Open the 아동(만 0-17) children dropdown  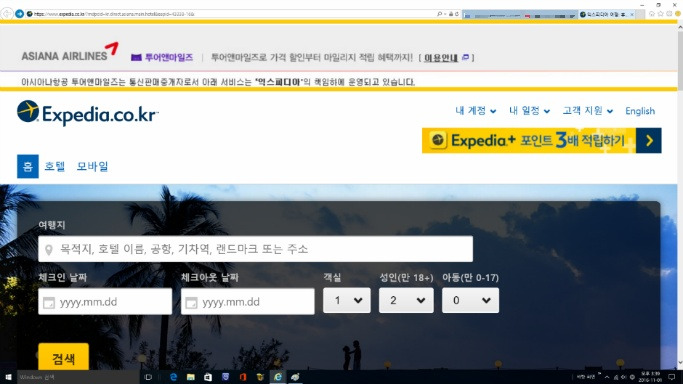(470, 300)
